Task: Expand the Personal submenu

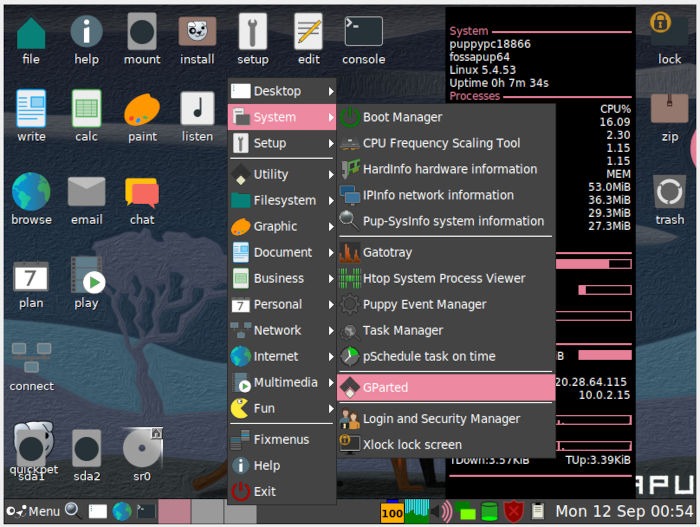Action: pyautogui.click(x=282, y=305)
